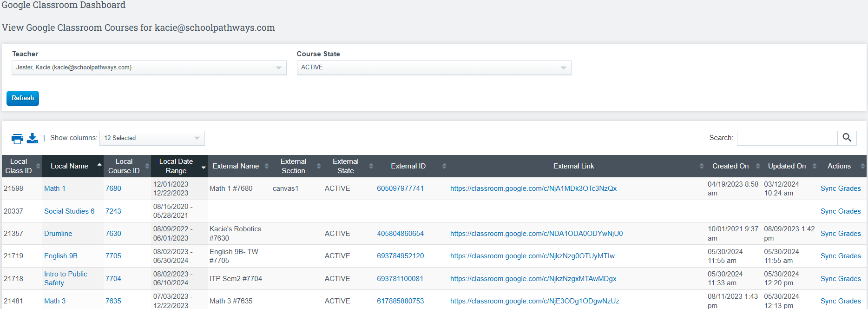
Task: Open the Math 1 class link
Action: [55, 188]
